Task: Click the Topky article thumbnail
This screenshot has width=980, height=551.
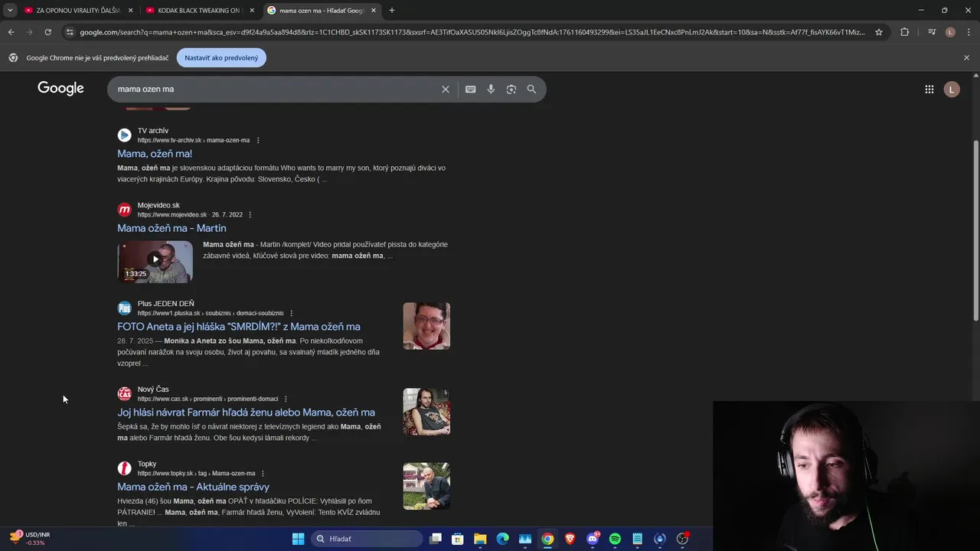Action: 426,486
